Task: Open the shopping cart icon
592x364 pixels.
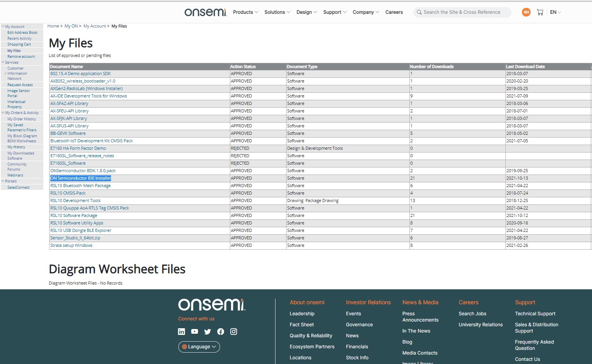Action: click(x=540, y=12)
